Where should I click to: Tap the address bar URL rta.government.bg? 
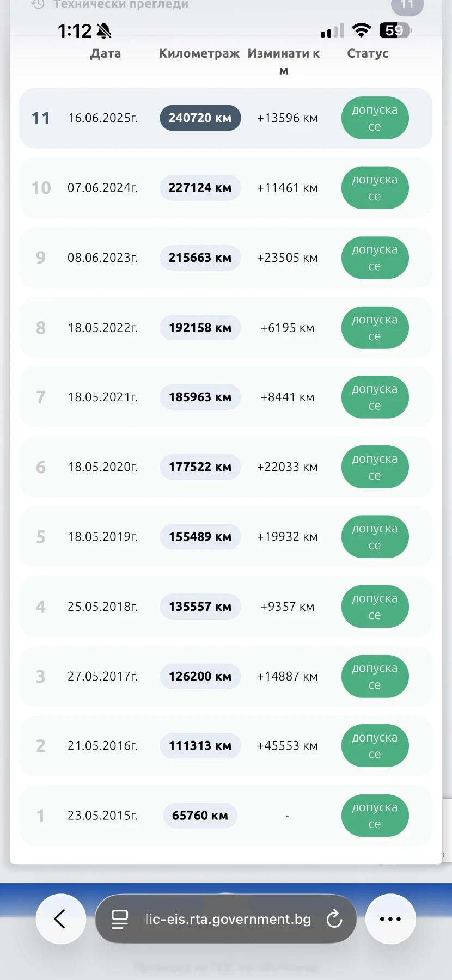(229, 919)
